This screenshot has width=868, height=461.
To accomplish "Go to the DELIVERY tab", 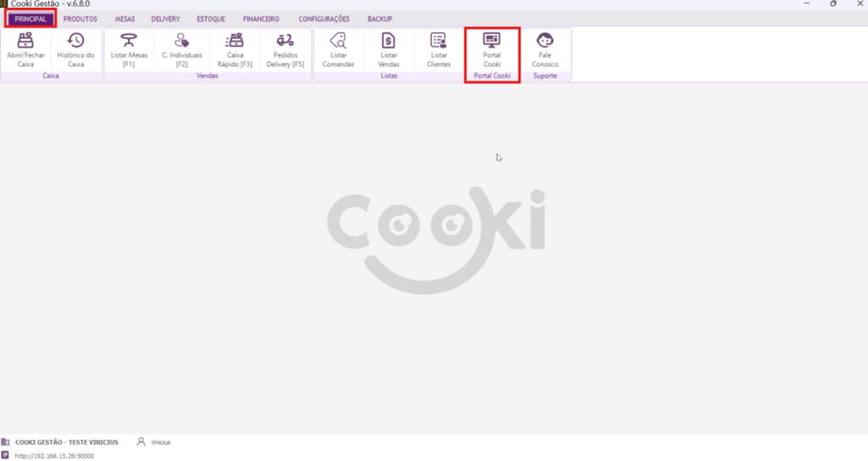I will [165, 19].
